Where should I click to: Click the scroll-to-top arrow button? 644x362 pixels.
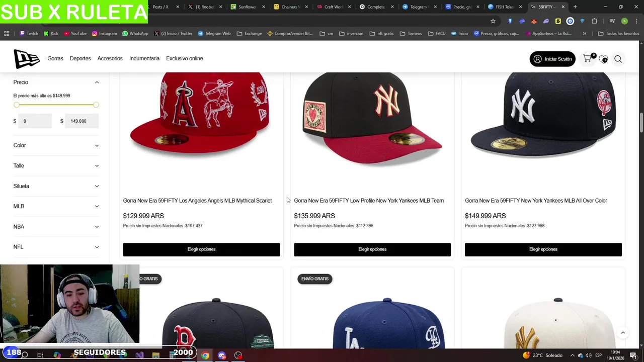click(x=623, y=333)
